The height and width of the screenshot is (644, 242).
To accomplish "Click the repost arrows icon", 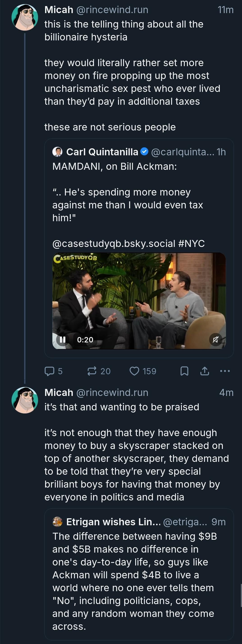I will (x=92, y=371).
